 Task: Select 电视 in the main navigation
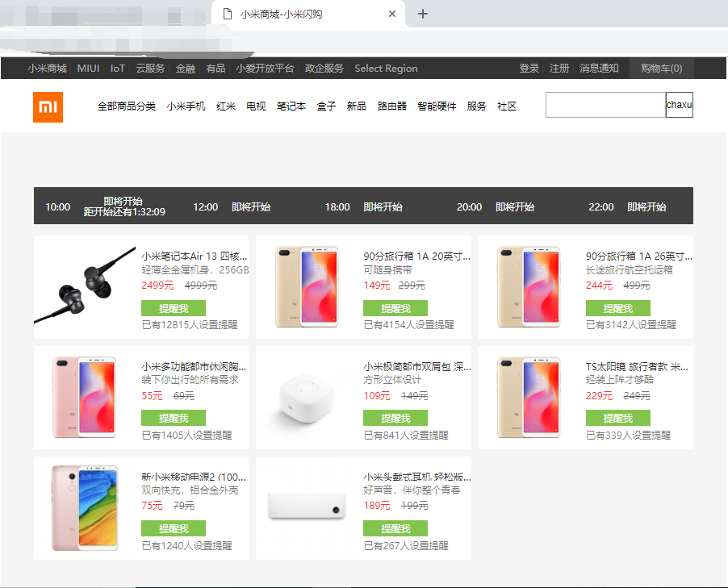point(256,106)
